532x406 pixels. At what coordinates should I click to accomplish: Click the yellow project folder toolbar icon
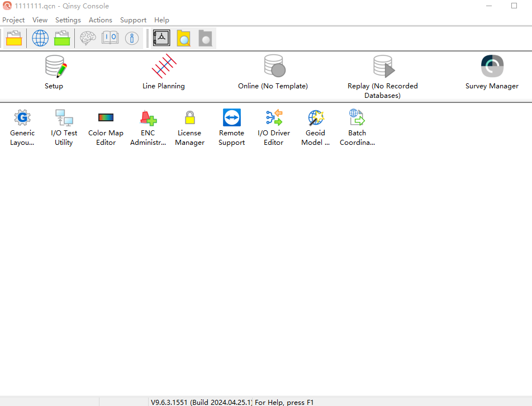click(x=14, y=38)
